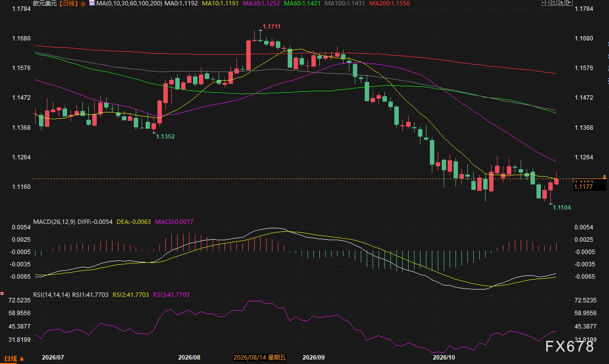
Task: Click the 1.1352 low price label
Action: click(x=165, y=136)
